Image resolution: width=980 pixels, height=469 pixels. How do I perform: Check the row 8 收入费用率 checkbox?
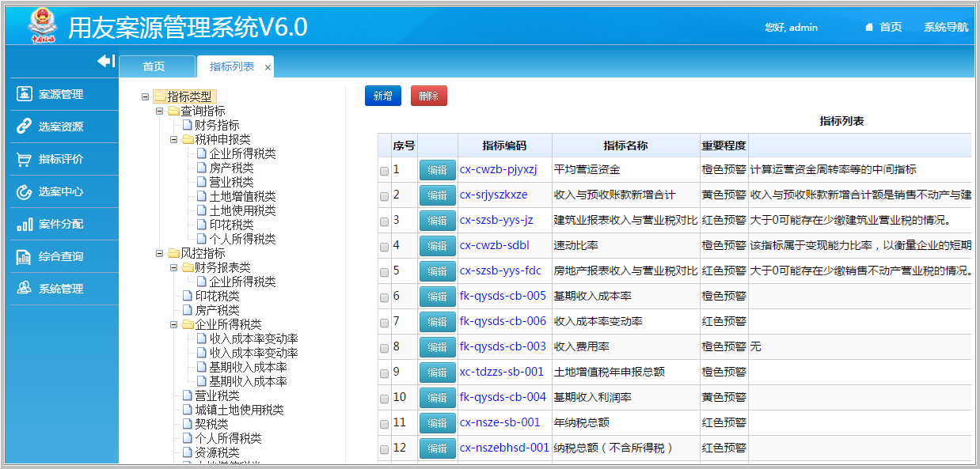385,348
